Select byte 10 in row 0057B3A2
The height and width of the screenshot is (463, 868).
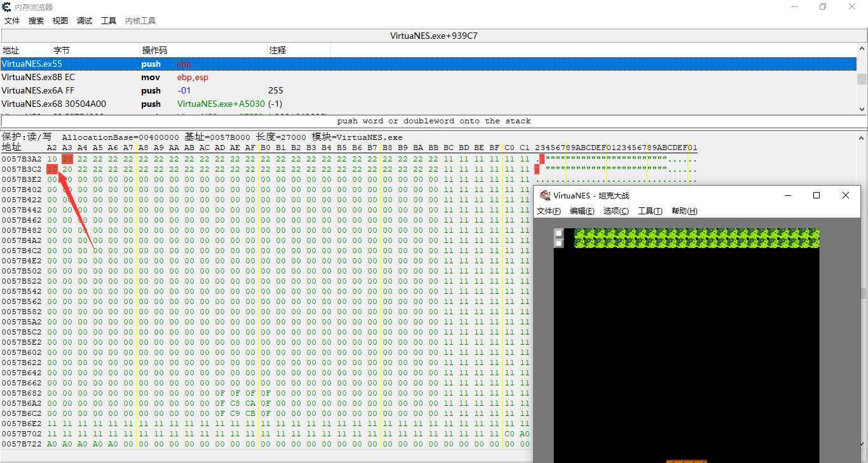click(52, 159)
